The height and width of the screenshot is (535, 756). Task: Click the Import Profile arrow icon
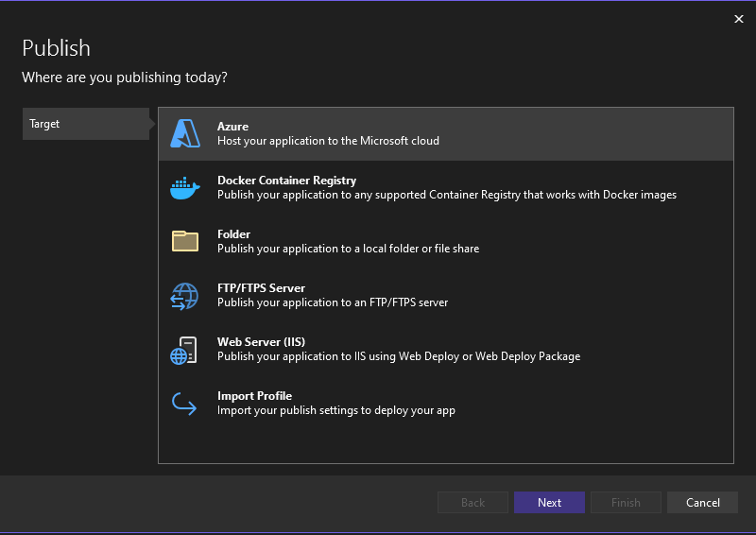tap(184, 404)
